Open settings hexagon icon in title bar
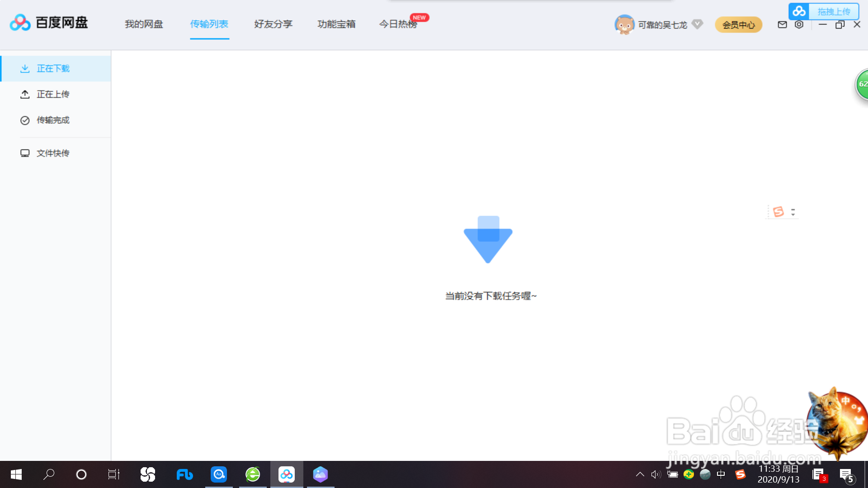This screenshot has height=488, width=868. click(799, 25)
